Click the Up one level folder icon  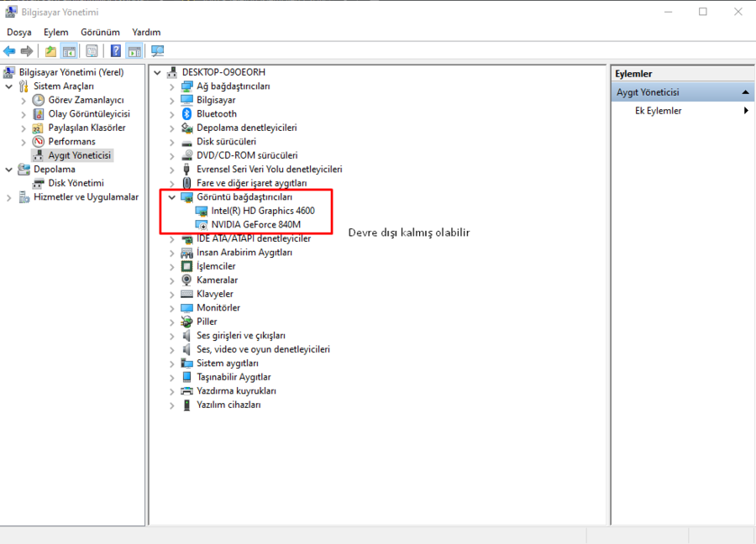click(50, 51)
